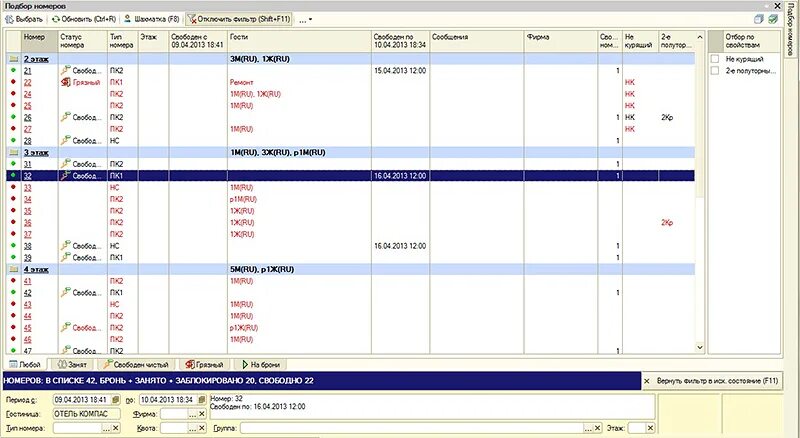Click the cube window icon at top right
The image size is (800, 438).
coord(759,19)
